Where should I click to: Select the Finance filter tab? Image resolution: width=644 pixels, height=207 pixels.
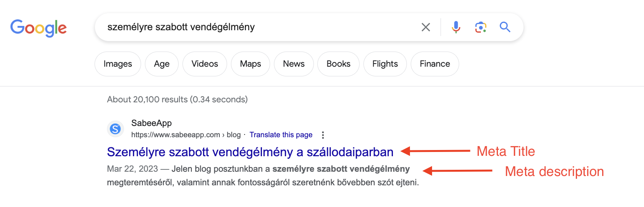pos(435,64)
